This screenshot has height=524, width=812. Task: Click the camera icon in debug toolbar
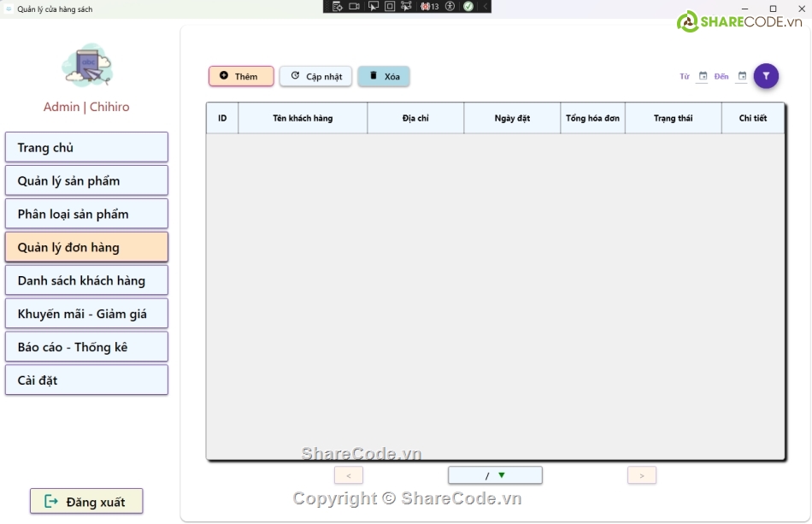(x=355, y=6)
